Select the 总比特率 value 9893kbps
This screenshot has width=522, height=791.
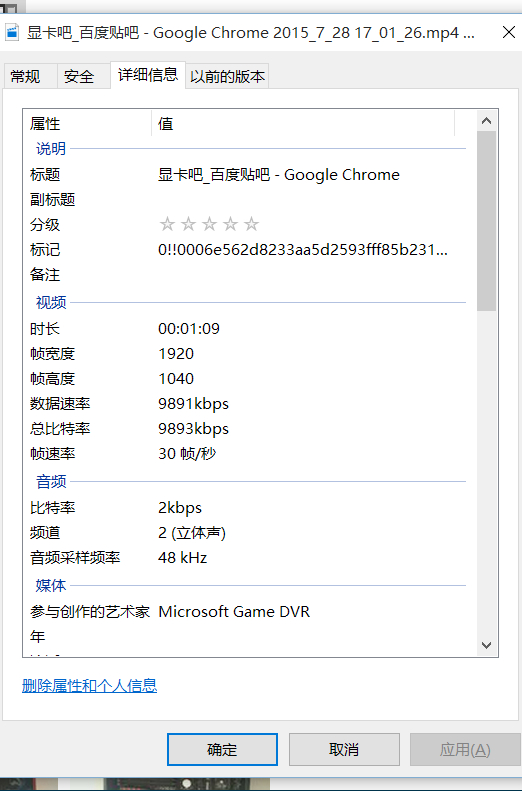[x=193, y=429]
